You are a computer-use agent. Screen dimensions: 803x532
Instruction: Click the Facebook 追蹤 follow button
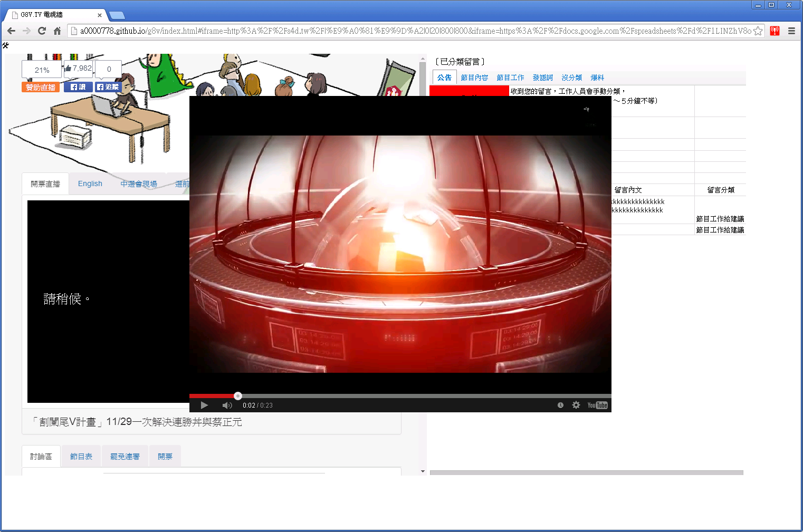(x=108, y=87)
